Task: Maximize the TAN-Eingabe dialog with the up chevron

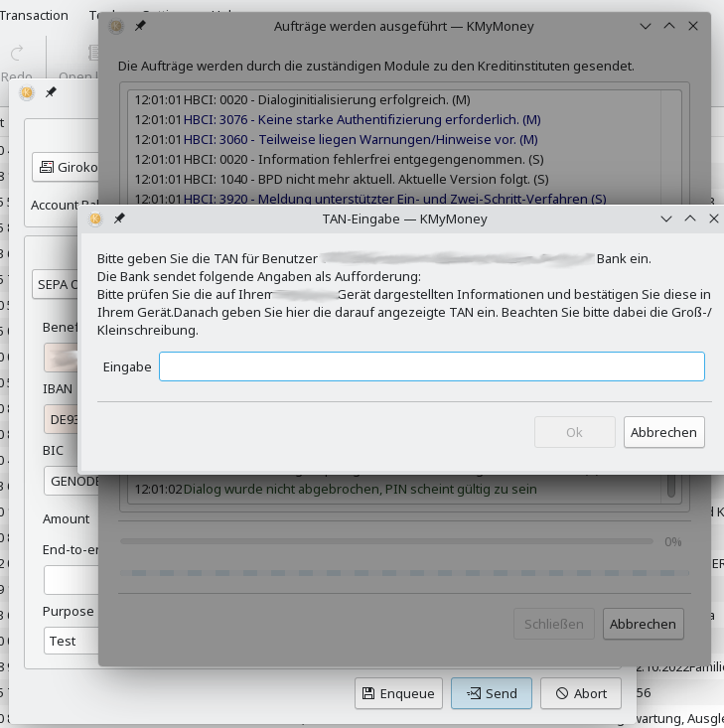Action: (690, 218)
